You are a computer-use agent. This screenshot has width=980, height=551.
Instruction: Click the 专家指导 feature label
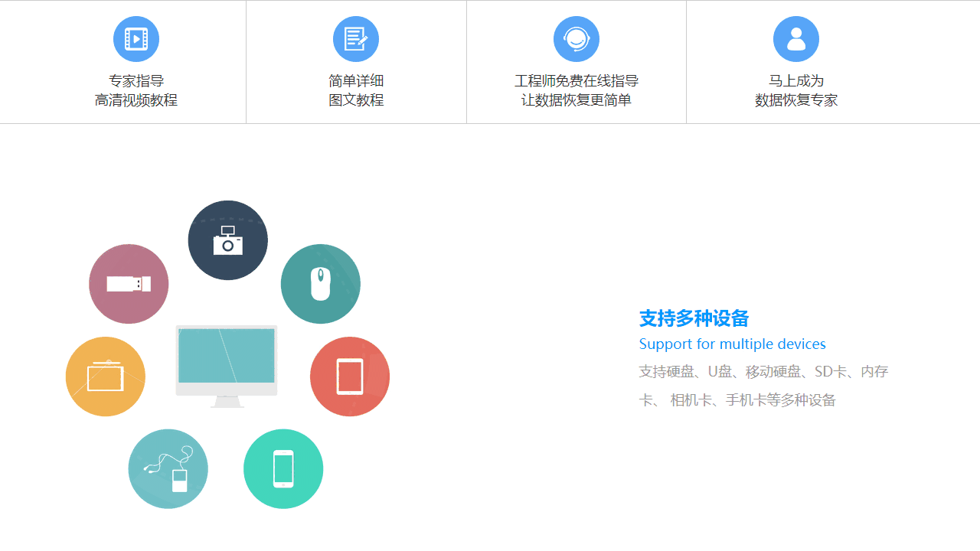tap(136, 80)
